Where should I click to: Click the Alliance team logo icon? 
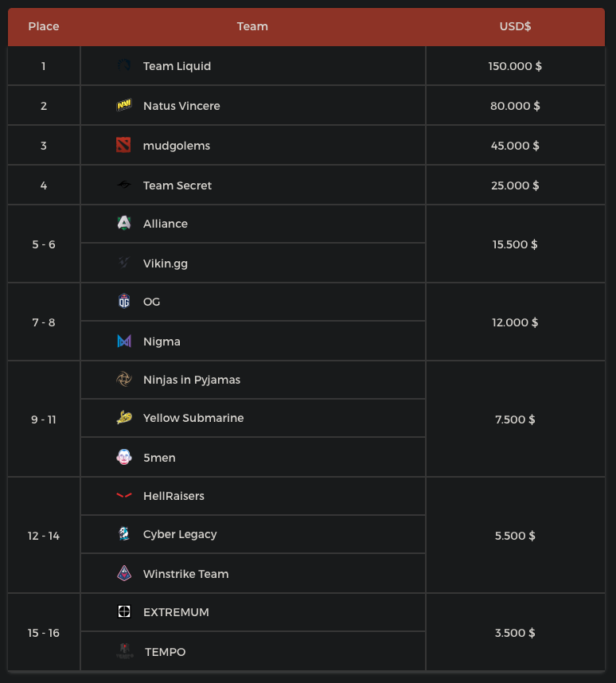[x=123, y=224]
